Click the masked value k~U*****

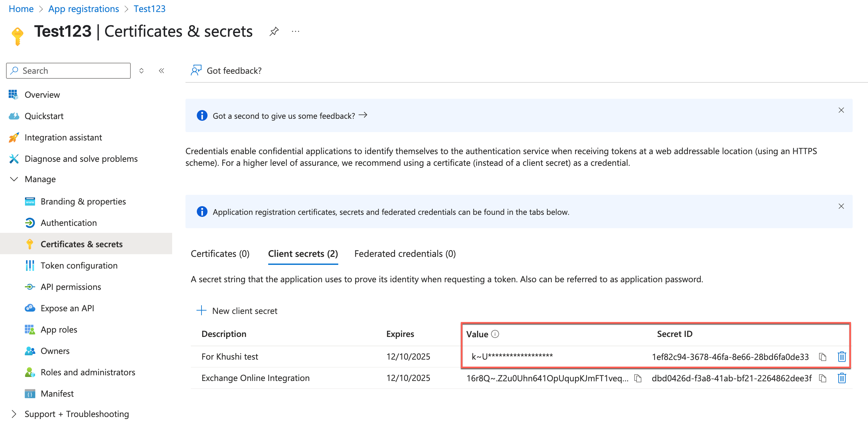pos(512,356)
